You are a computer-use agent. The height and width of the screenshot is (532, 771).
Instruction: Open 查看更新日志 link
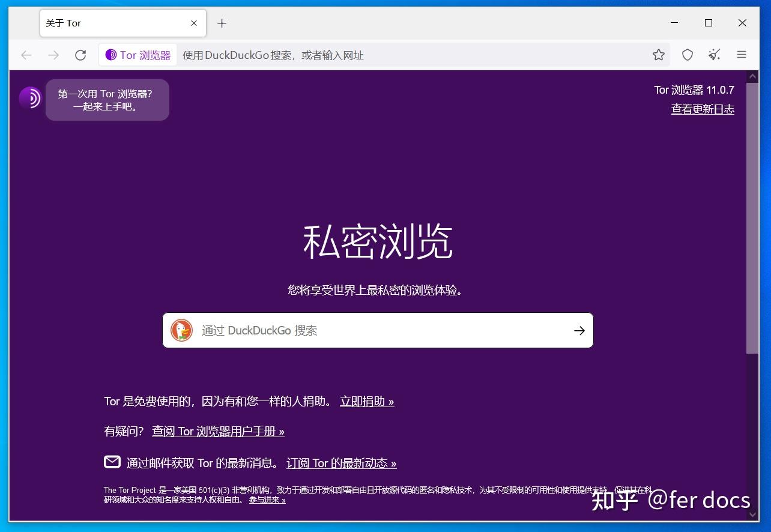(x=703, y=109)
